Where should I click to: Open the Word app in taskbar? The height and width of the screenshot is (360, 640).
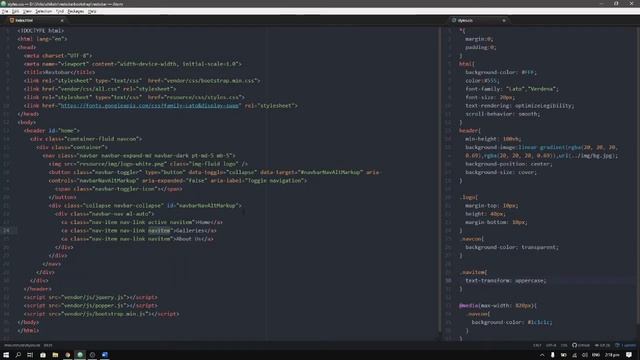105,355
